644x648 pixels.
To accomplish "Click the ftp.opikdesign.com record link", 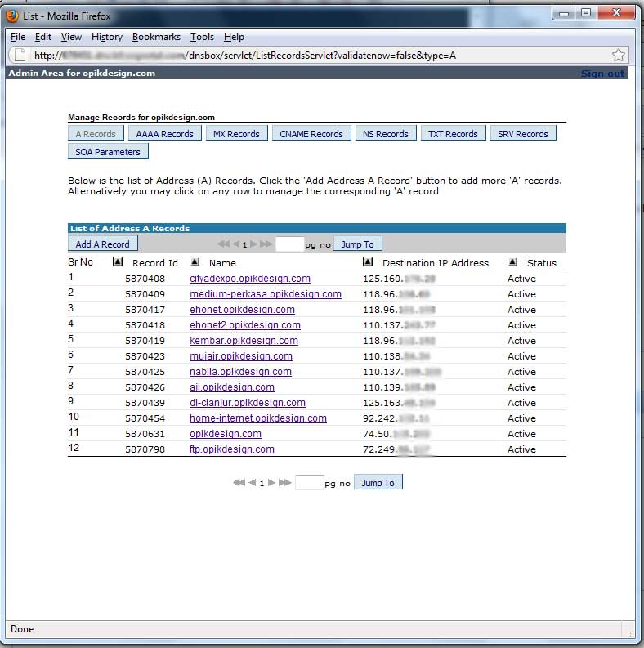I will click(x=232, y=449).
